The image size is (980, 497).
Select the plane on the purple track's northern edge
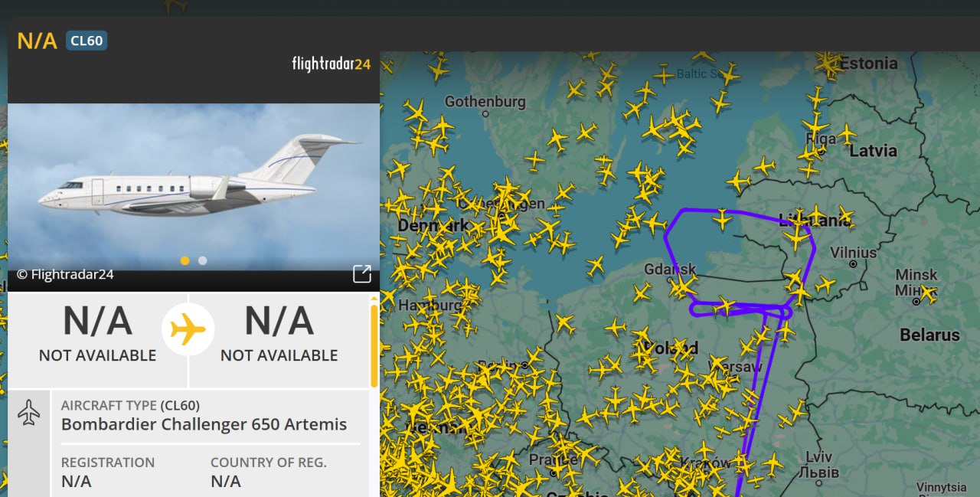(x=722, y=220)
